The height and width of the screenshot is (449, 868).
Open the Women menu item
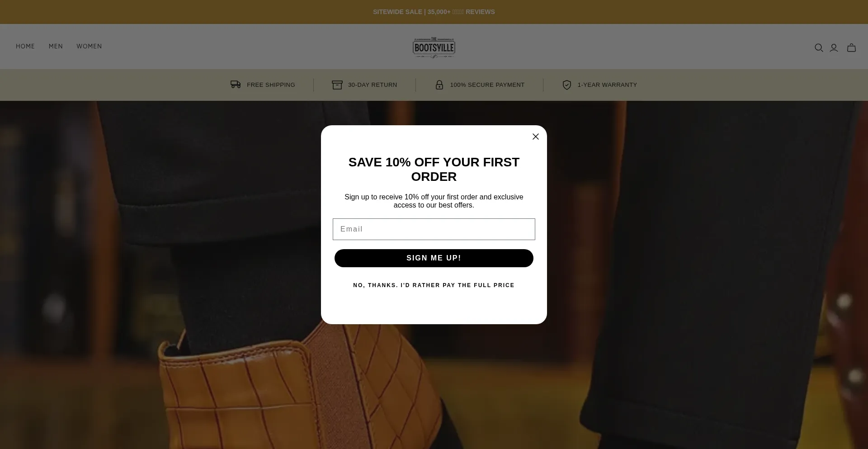point(89,47)
